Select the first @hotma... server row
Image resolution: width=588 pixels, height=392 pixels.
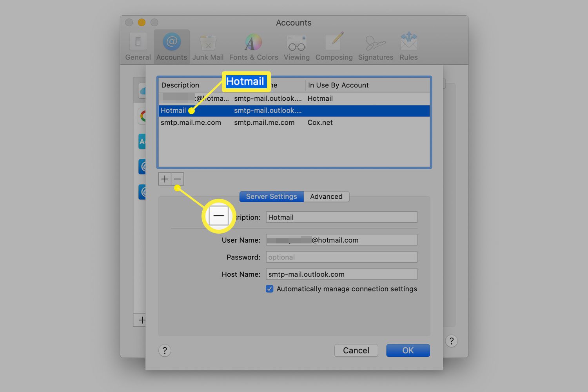(294, 98)
